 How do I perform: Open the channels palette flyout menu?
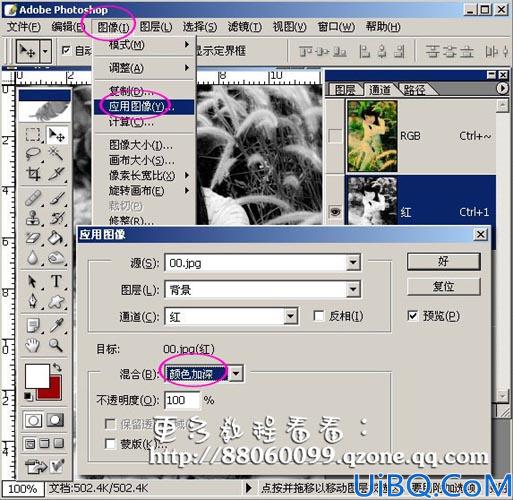pos(502,89)
